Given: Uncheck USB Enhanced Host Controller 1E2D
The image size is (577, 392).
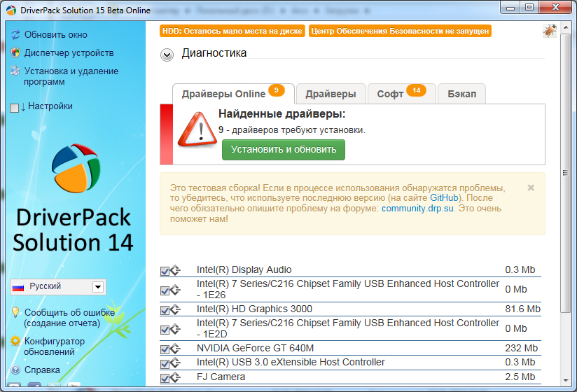Looking at the screenshot, I should 165,330.
